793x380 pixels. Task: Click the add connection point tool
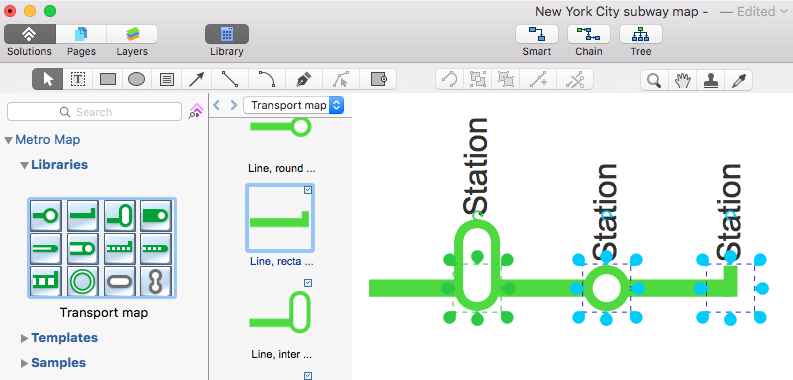pyautogui.click(x=538, y=79)
